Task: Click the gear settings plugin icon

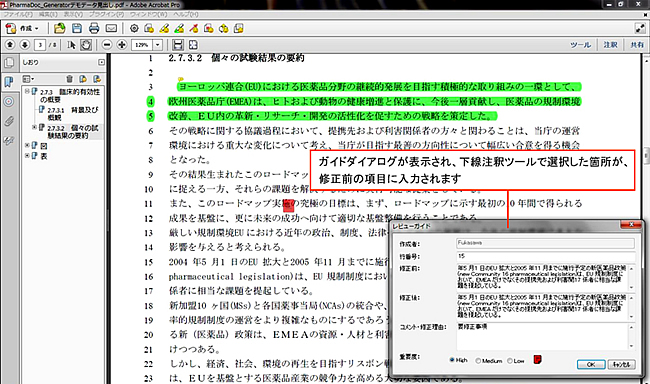Action: tap(134, 28)
